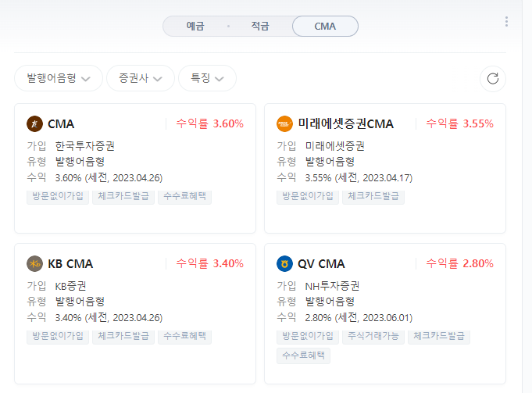Click 수익률 3.40% on the KB CMA card
532x393 pixels.
(x=209, y=263)
